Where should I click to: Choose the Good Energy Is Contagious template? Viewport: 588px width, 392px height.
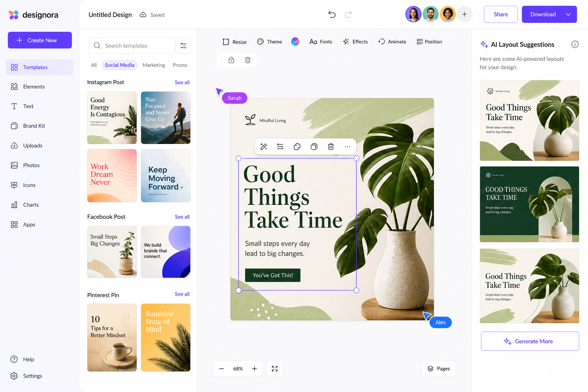[x=112, y=118]
